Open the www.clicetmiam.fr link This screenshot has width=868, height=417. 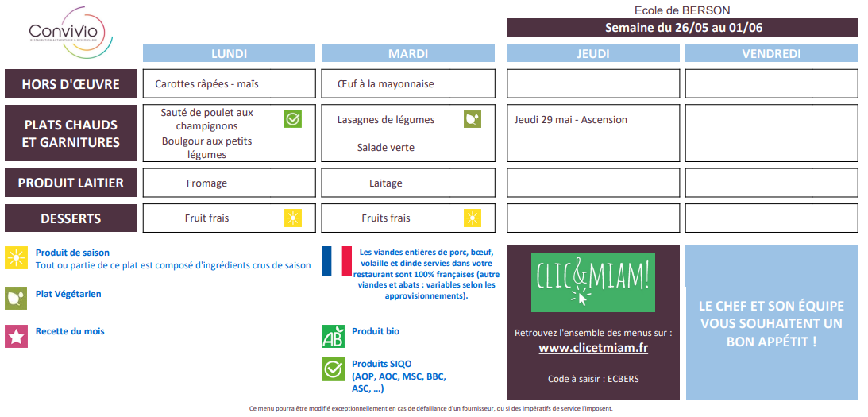[593, 348]
